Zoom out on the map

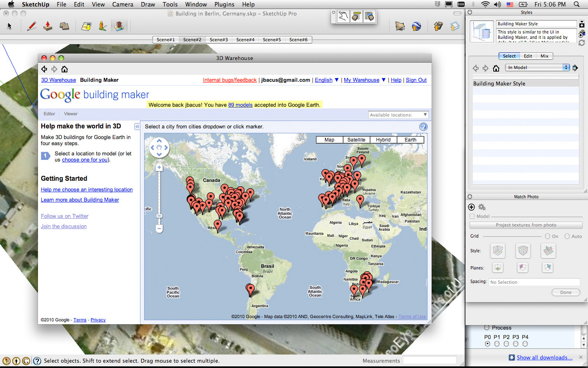coord(159,228)
